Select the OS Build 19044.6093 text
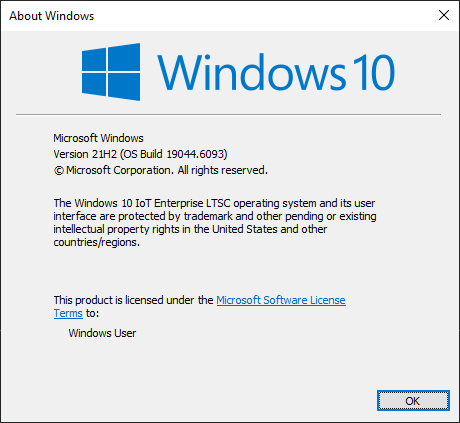Viewport: 460px width, 423px height. [174, 154]
